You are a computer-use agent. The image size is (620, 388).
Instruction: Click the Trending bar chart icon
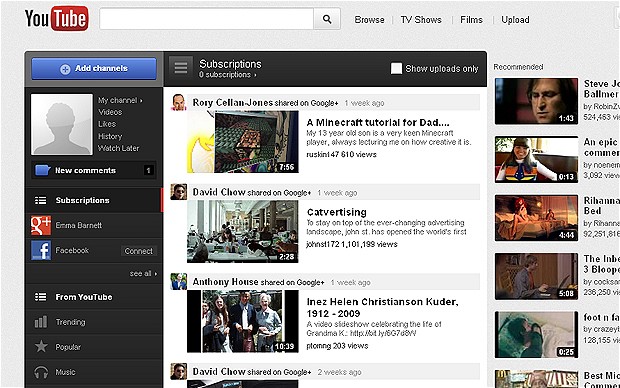coord(41,322)
